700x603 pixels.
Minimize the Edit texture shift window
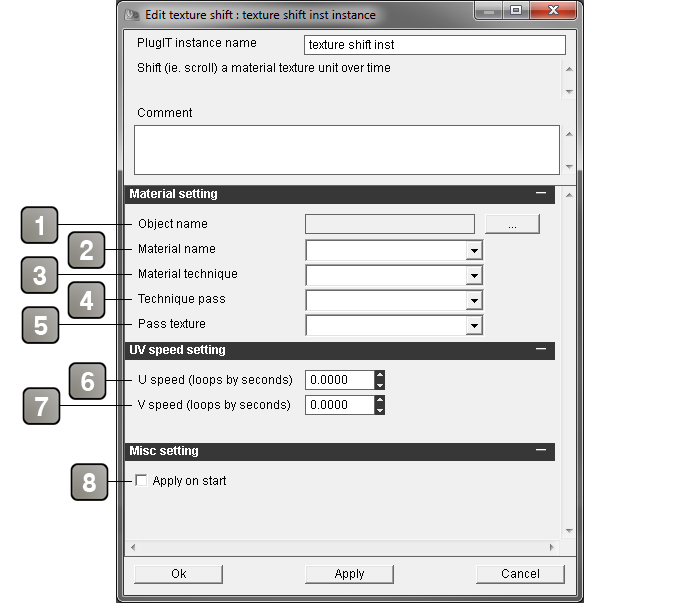coord(488,11)
